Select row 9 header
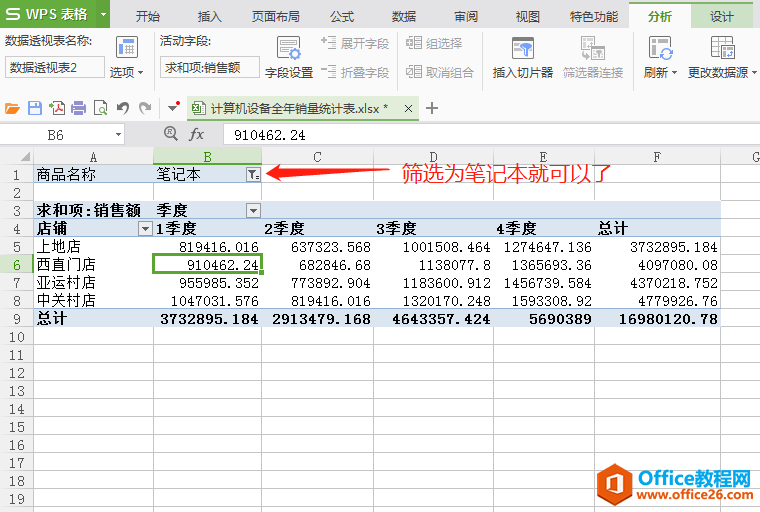The height and width of the screenshot is (512, 760). pos(16,319)
